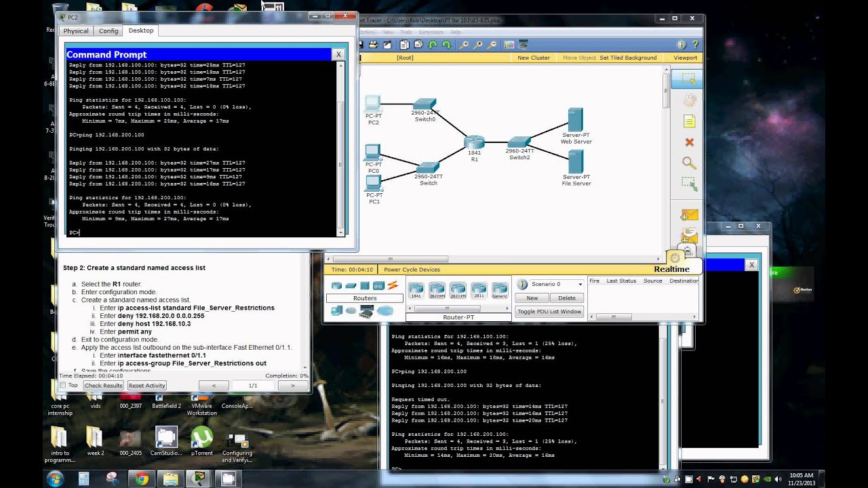Switch to the Config tab in PC2
Screen dimensions: 868x488
click(x=108, y=30)
